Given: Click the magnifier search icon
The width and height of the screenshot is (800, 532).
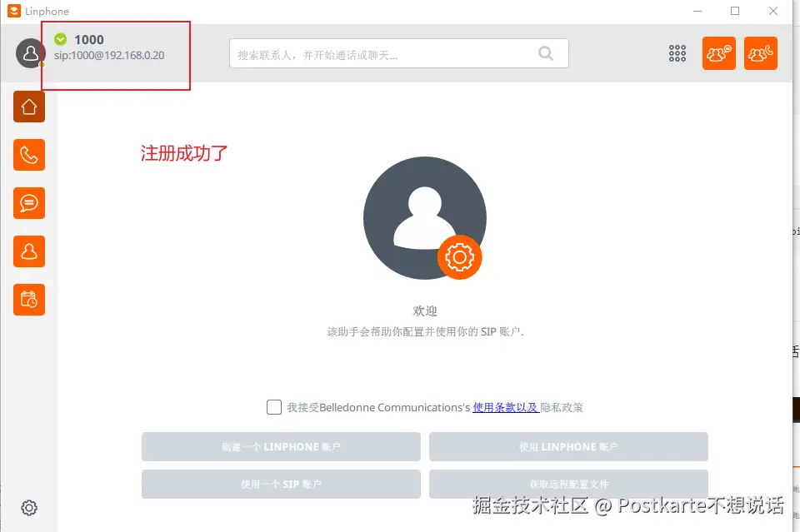Looking at the screenshot, I should click(546, 53).
